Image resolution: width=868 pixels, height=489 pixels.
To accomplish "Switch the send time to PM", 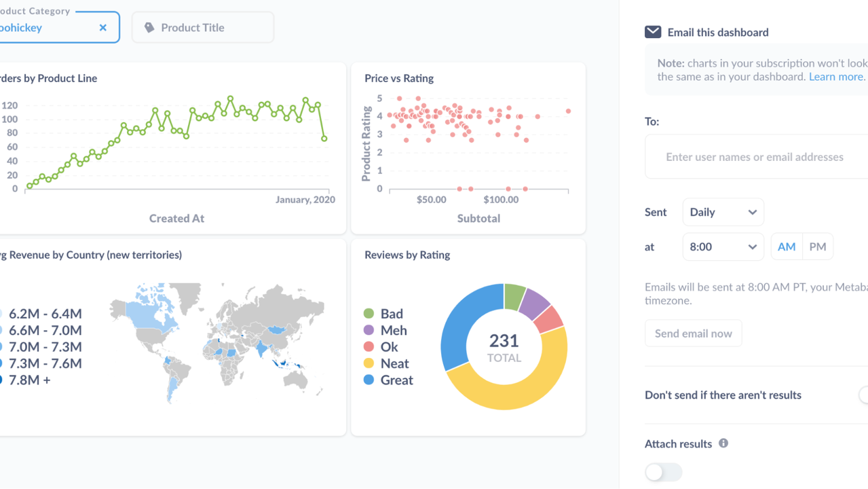I will click(x=816, y=247).
